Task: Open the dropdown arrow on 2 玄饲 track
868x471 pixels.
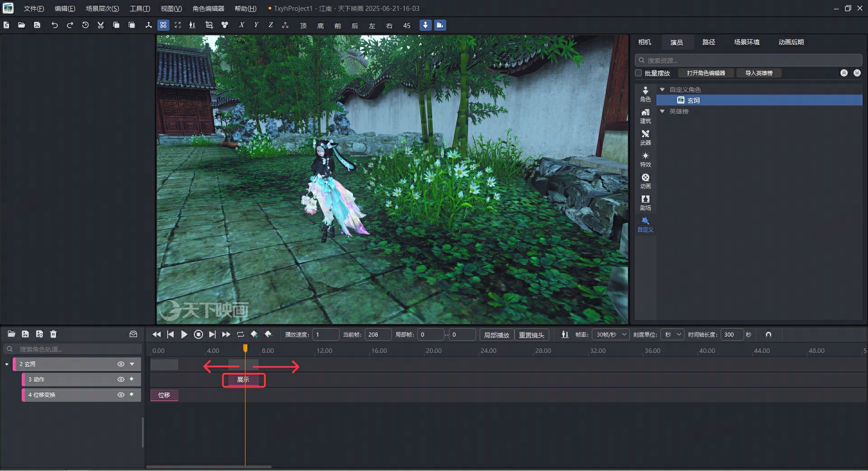Action: [x=132, y=364]
